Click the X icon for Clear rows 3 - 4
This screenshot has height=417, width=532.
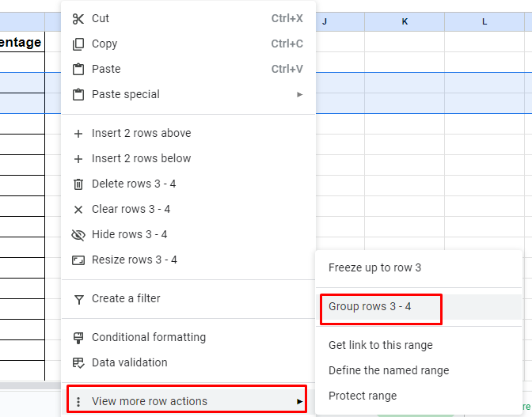coord(78,210)
